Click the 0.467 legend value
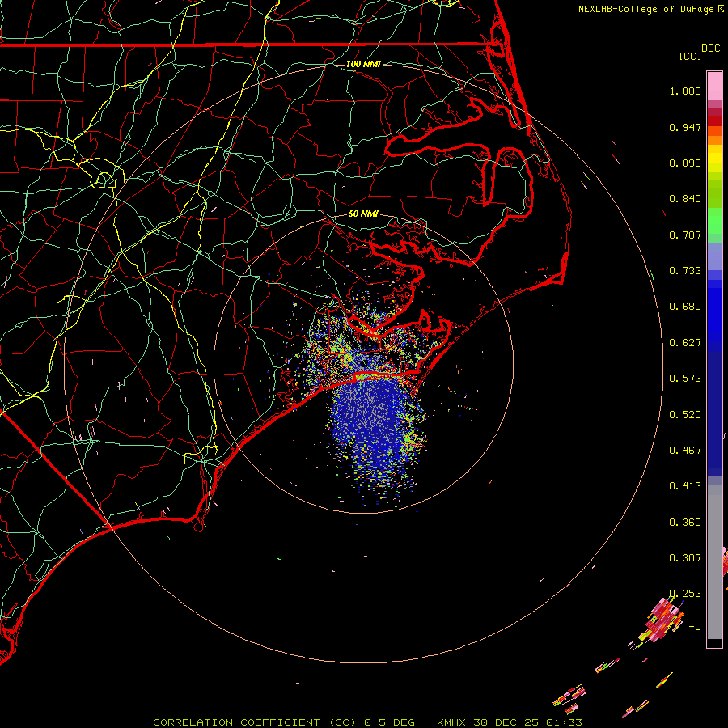The height and width of the screenshot is (728, 728). click(x=685, y=451)
